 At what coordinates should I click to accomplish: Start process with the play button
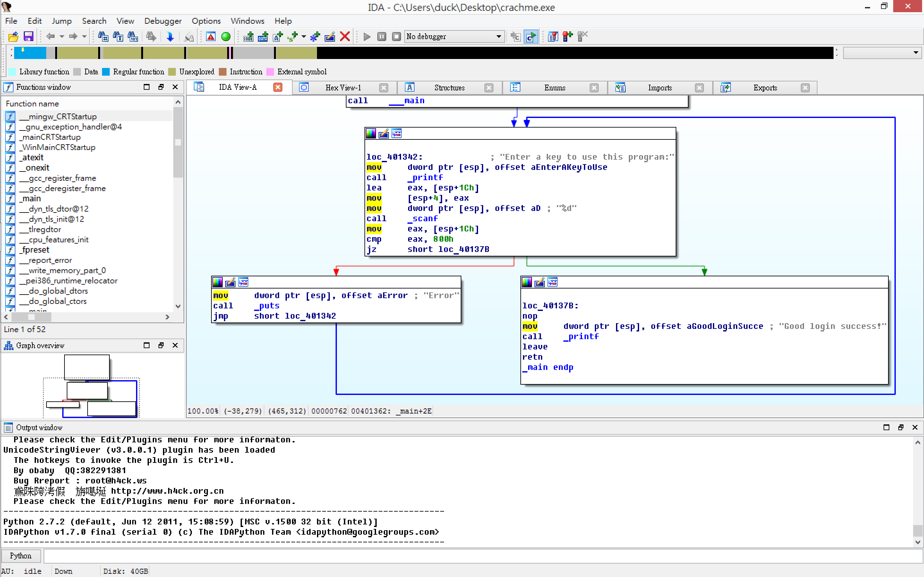[367, 37]
